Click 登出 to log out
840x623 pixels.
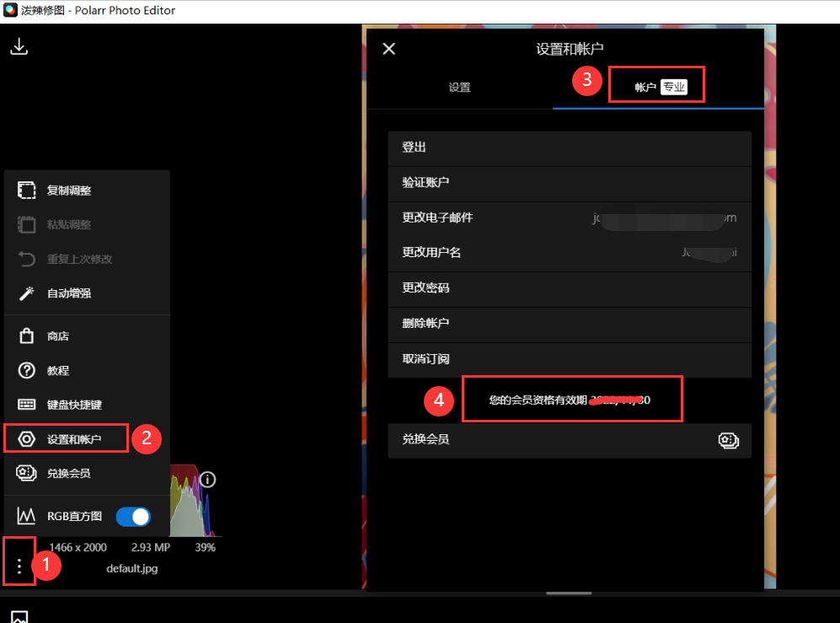click(x=569, y=148)
